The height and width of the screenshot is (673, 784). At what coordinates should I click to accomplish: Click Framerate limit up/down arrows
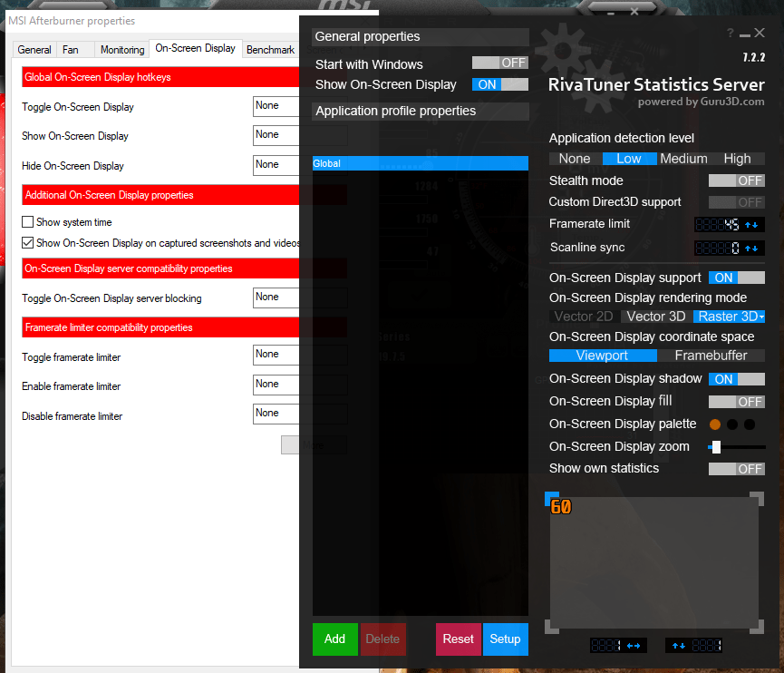[751, 225]
